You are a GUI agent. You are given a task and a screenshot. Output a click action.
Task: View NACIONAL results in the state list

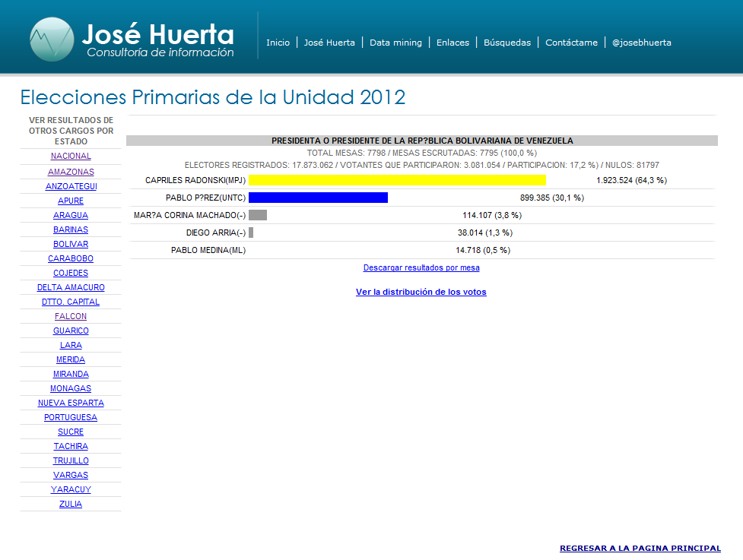click(70, 156)
